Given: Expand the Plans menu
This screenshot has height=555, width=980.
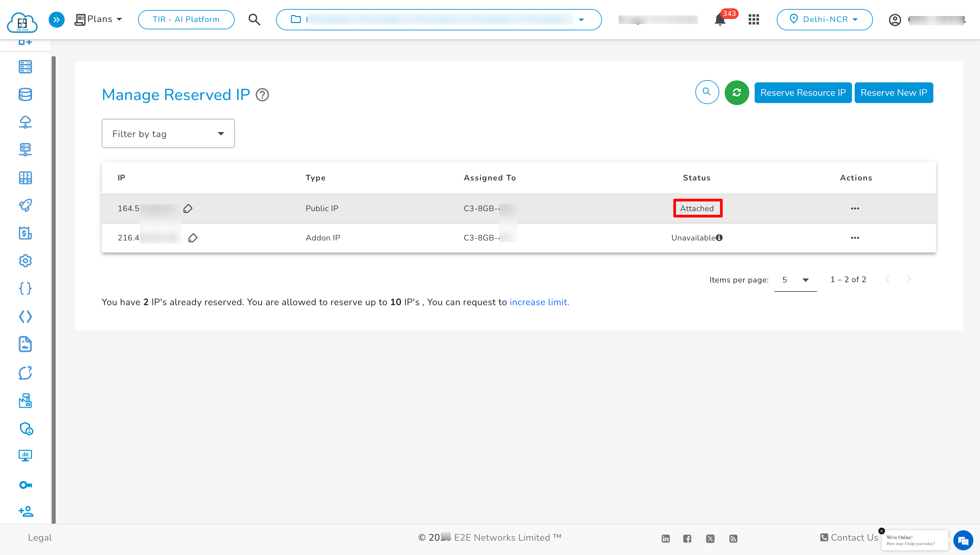Looking at the screenshot, I should (x=98, y=19).
